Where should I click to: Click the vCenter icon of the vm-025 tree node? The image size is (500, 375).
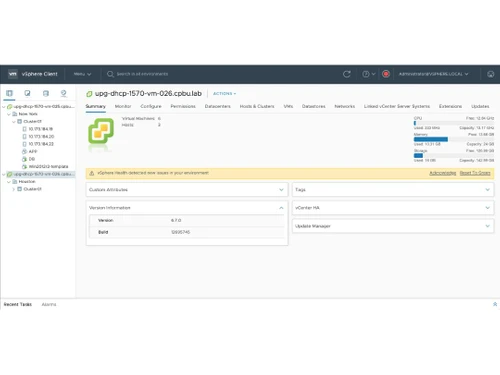[10, 107]
